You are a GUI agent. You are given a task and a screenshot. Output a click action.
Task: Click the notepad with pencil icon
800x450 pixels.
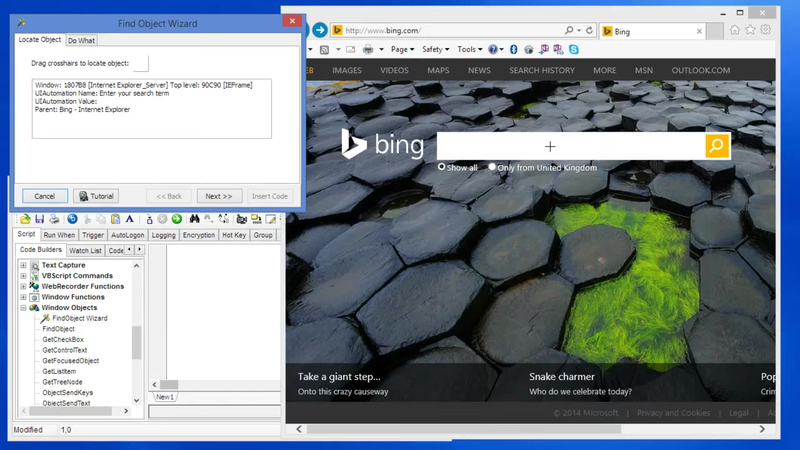pyautogui.click(x=271, y=219)
